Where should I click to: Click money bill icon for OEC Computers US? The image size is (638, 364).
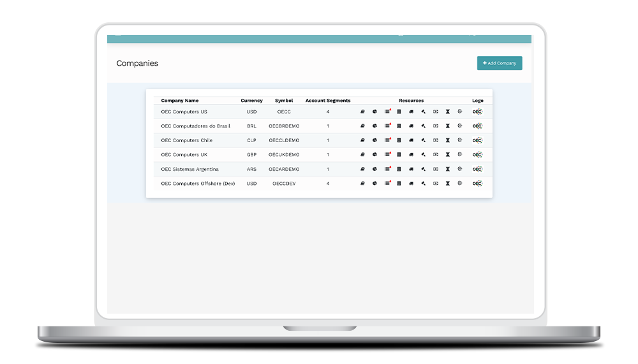(436, 112)
